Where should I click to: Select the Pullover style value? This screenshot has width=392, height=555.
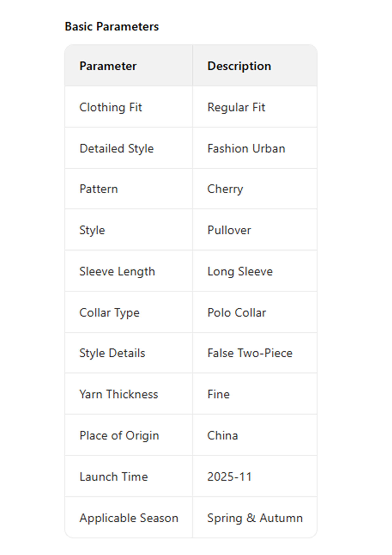pos(229,230)
